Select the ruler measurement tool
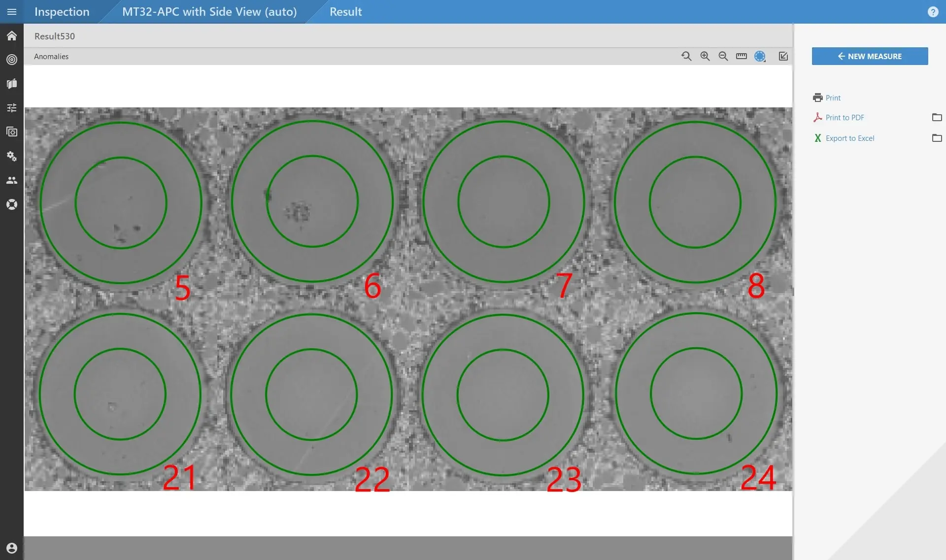This screenshot has width=946, height=560. click(x=742, y=56)
